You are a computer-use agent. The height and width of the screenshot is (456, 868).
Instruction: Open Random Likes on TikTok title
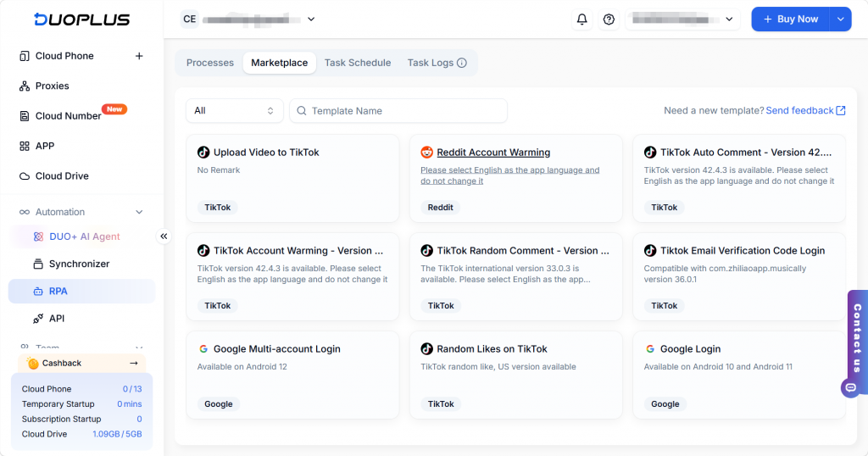click(492, 348)
